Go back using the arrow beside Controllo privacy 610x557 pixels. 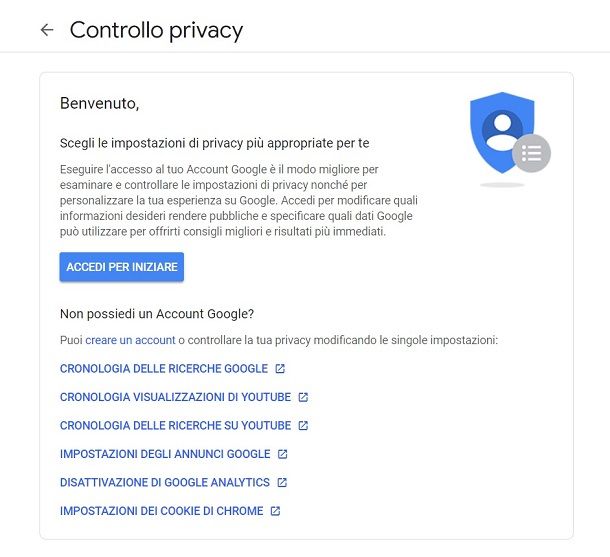(x=47, y=30)
